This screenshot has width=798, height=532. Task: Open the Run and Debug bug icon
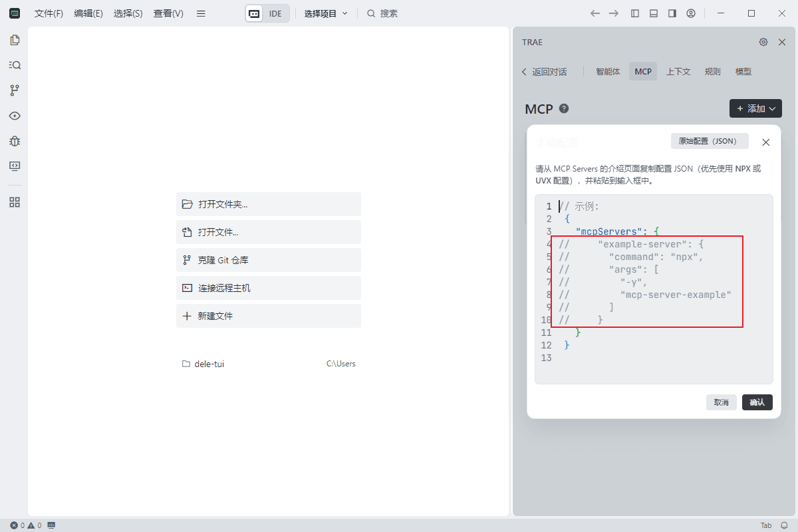click(15, 141)
